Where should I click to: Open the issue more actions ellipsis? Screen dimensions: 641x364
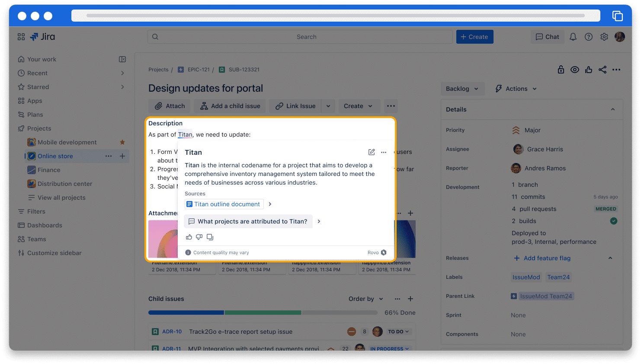[616, 70]
